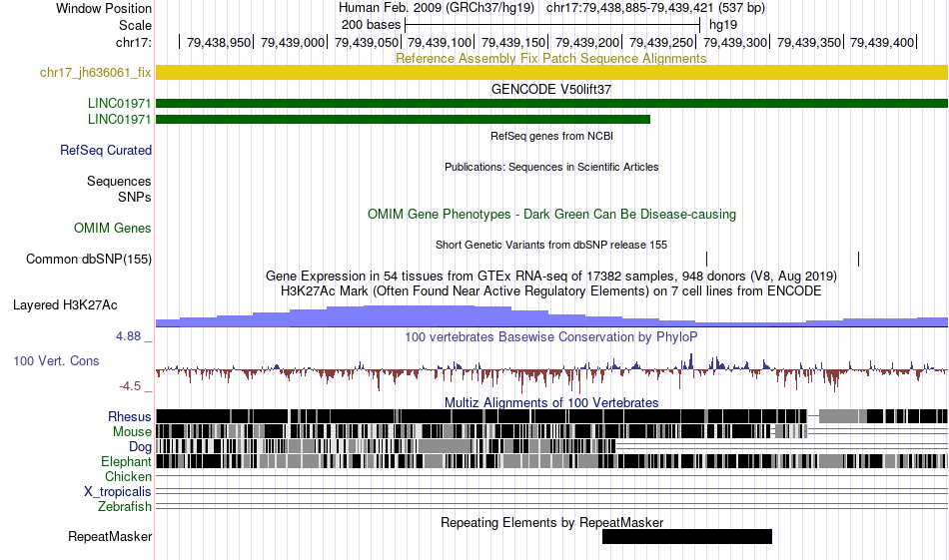Image resolution: width=949 pixels, height=560 pixels.
Task: Click the longer LINC01971 green transcript bar
Action: click(x=552, y=104)
